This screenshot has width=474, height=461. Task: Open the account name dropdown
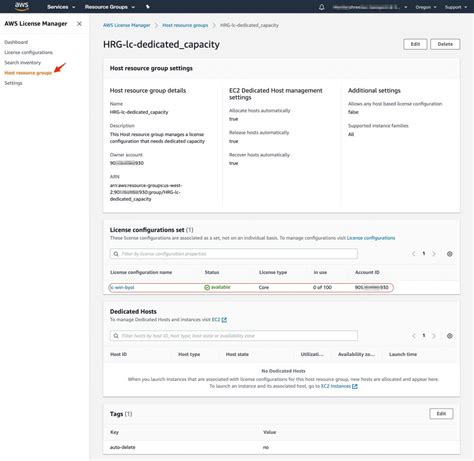coord(370,7)
